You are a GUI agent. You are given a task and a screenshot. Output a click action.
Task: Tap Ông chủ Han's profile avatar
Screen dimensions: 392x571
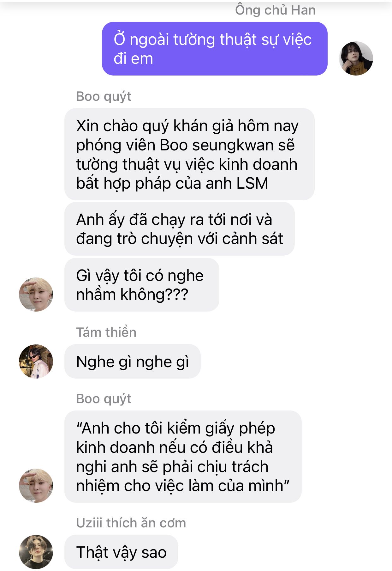pos(356,58)
